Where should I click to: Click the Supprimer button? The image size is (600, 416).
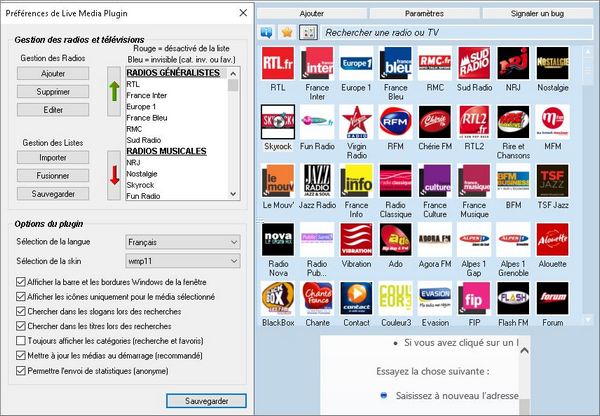tap(53, 92)
